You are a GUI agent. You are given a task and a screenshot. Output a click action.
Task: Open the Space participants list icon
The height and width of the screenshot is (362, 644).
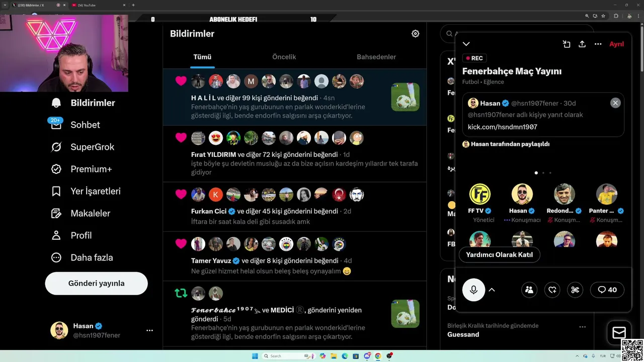[529, 290]
